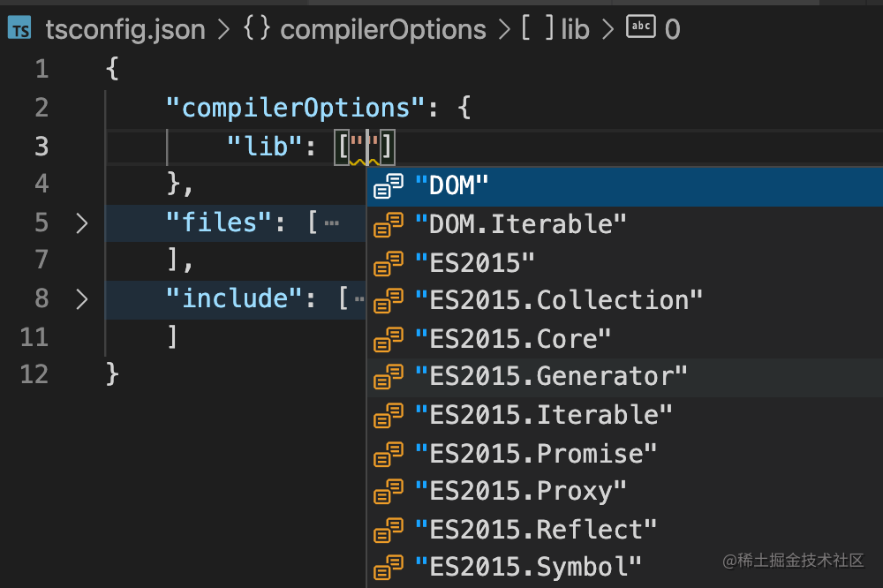Click the square brackets icon before lib
The width and height of the screenshot is (883, 588).
click(538, 29)
